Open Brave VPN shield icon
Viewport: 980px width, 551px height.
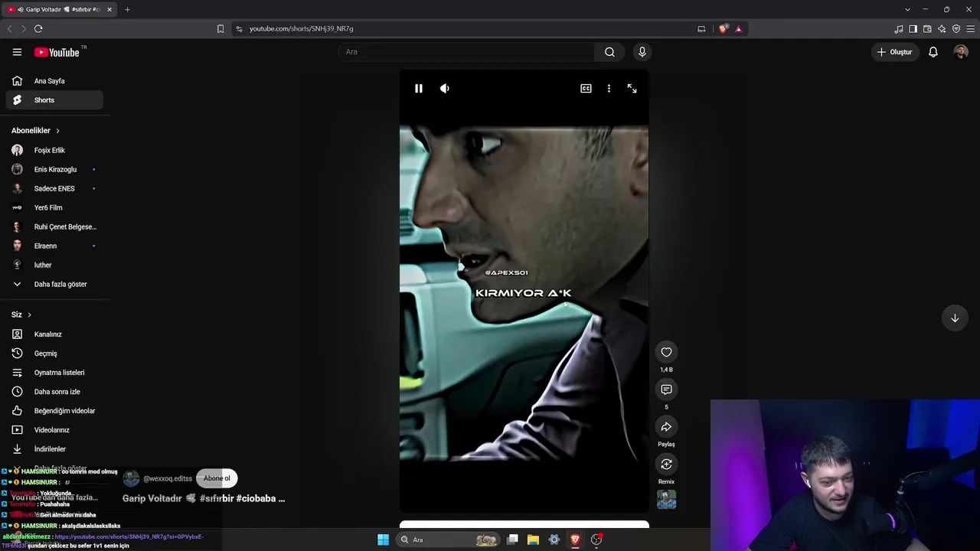[x=956, y=29]
